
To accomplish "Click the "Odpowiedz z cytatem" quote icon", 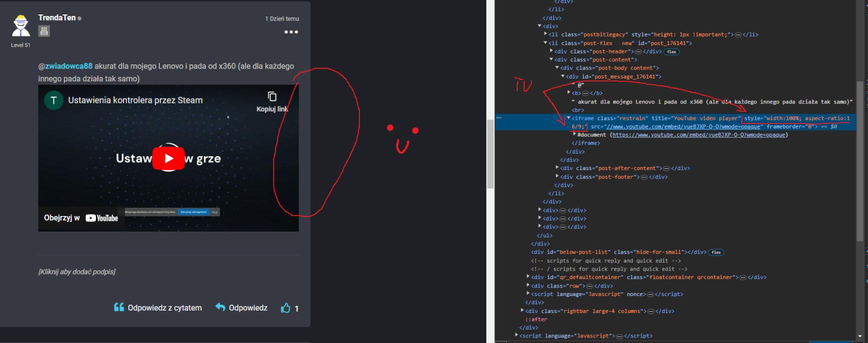I will coord(119,307).
